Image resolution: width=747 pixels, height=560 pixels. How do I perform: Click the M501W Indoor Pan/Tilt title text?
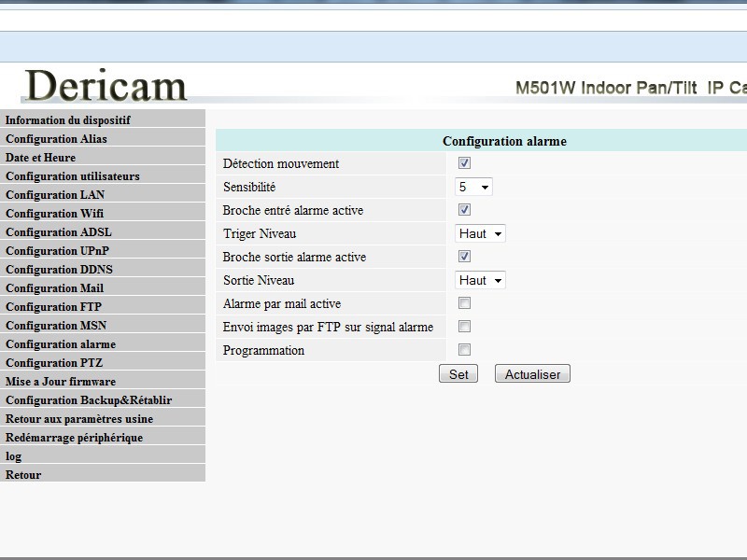[x=631, y=88]
